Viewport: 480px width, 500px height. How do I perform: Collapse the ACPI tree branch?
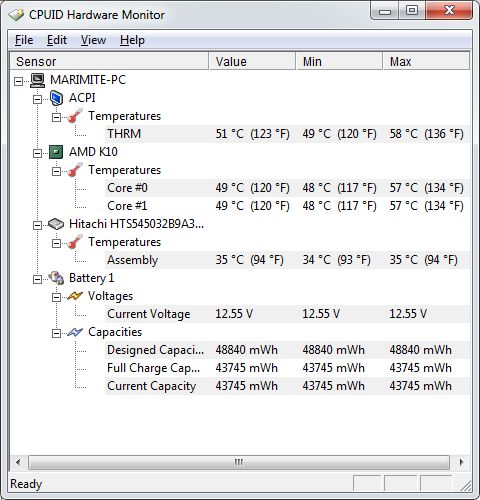coord(37,99)
